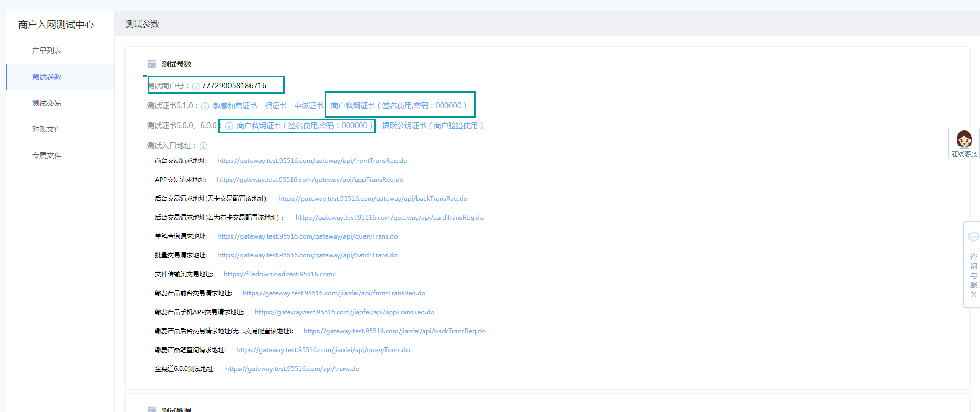Download the 中级证书 link

308,106
